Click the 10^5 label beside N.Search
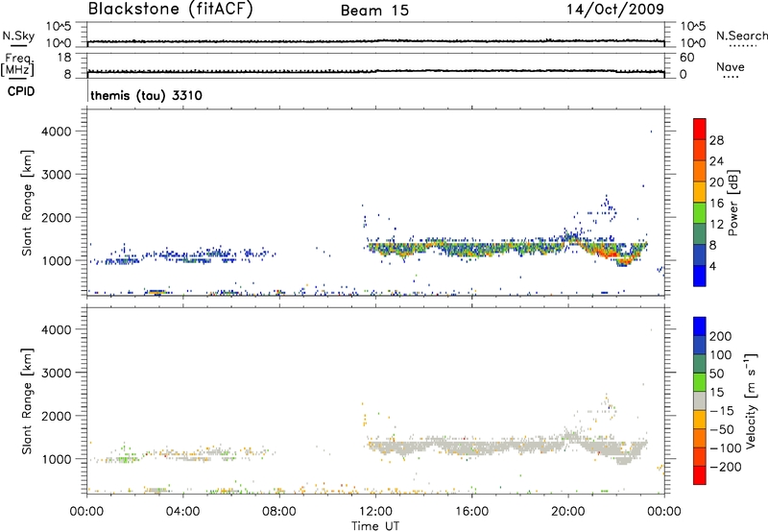This screenshot has height=532, width=768. 693,26
